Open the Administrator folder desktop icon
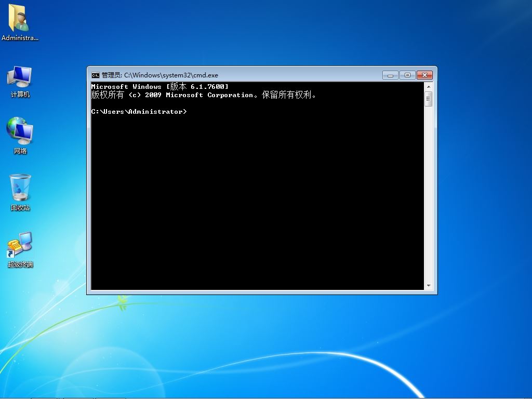This screenshot has height=399, width=532. point(20,22)
